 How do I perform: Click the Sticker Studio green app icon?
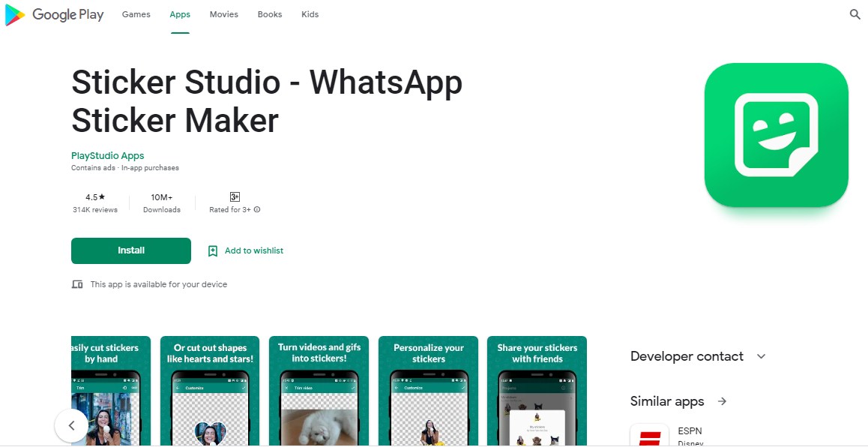[x=776, y=134]
